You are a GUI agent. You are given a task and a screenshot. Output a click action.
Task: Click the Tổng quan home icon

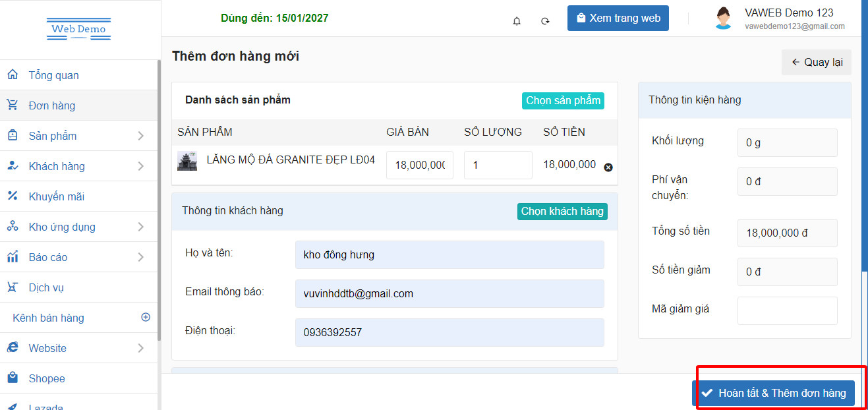(13, 74)
